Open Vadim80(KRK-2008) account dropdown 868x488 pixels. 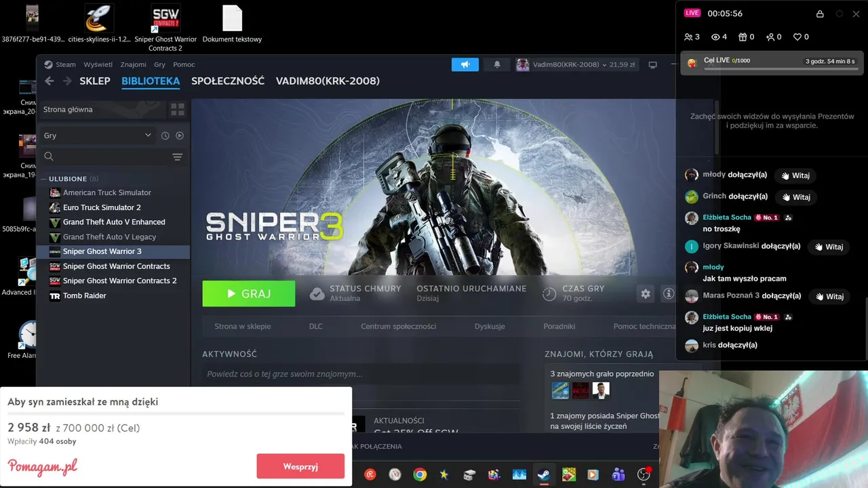point(576,64)
